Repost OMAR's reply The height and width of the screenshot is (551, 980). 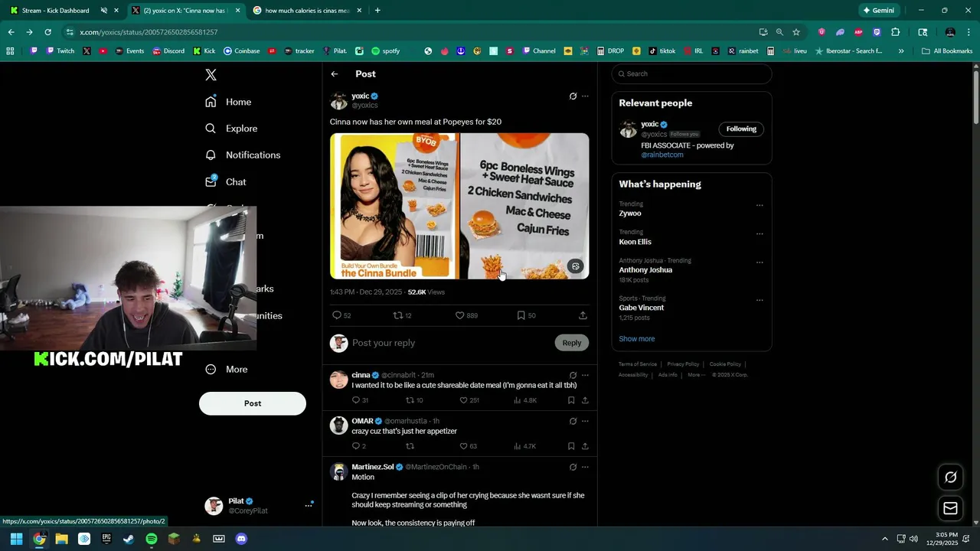coord(410,446)
